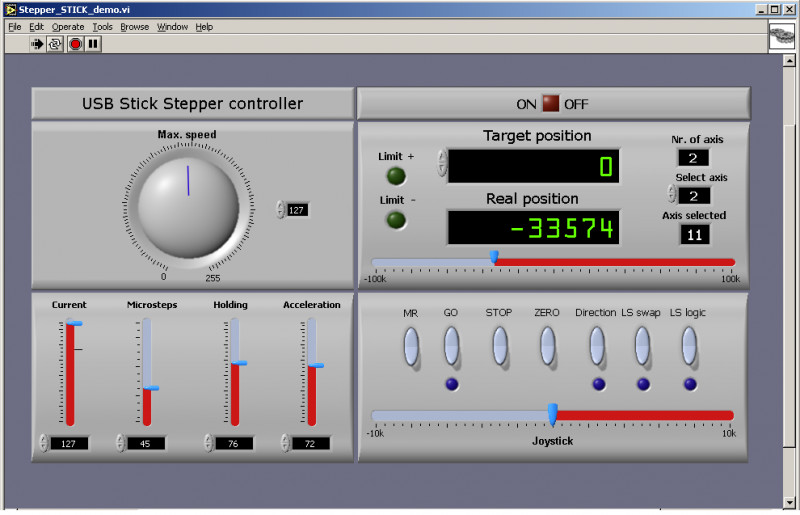
Task: Click the Microsteps value box showing 45
Action: point(145,444)
